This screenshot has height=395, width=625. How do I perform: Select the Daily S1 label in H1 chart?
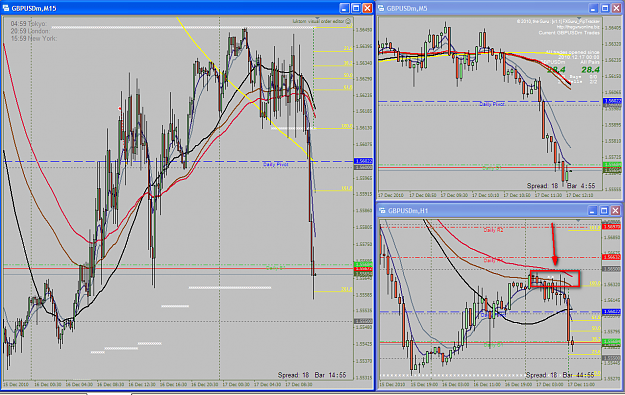coord(493,345)
